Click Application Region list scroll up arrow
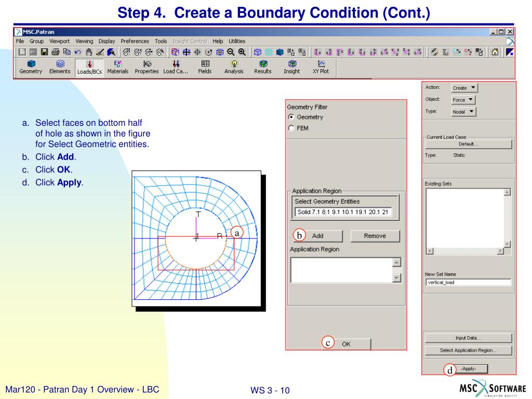The width and height of the screenshot is (532, 399). pos(396,262)
